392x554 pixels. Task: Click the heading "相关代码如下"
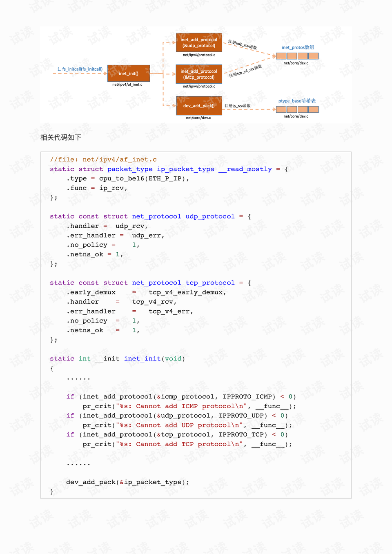pyautogui.click(x=61, y=138)
